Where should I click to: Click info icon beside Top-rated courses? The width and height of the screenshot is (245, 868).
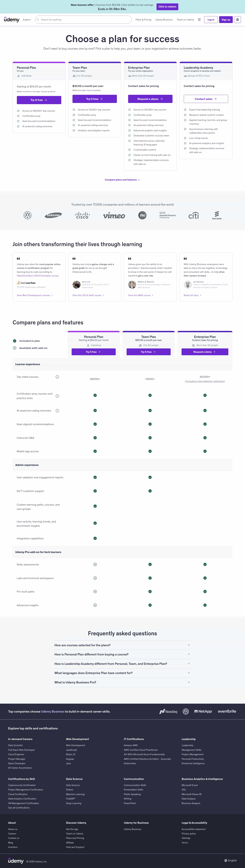click(57, 377)
